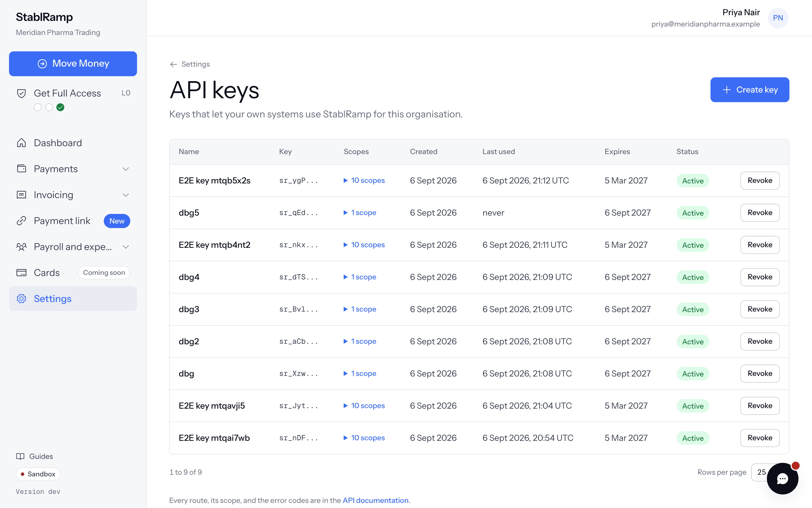This screenshot has width=812, height=508.
Task: Click the Payroll people icon
Action: coord(21,247)
